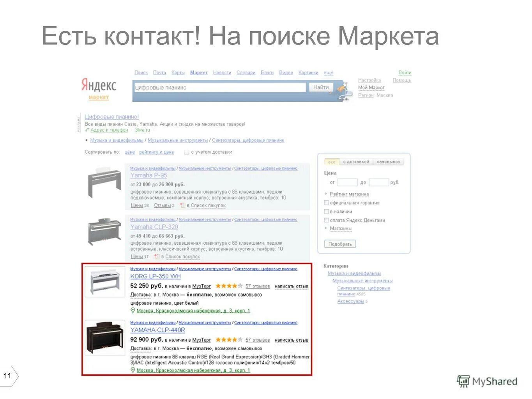Click the star rating of YAMAHA CLP-440R
The image size is (532, 399).
[x=229, y=340]
